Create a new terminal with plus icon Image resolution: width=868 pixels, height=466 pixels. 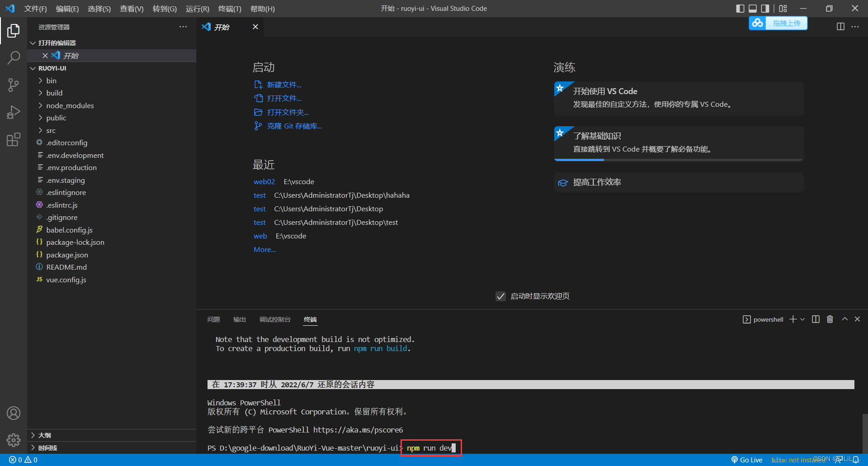pos(793,319)
